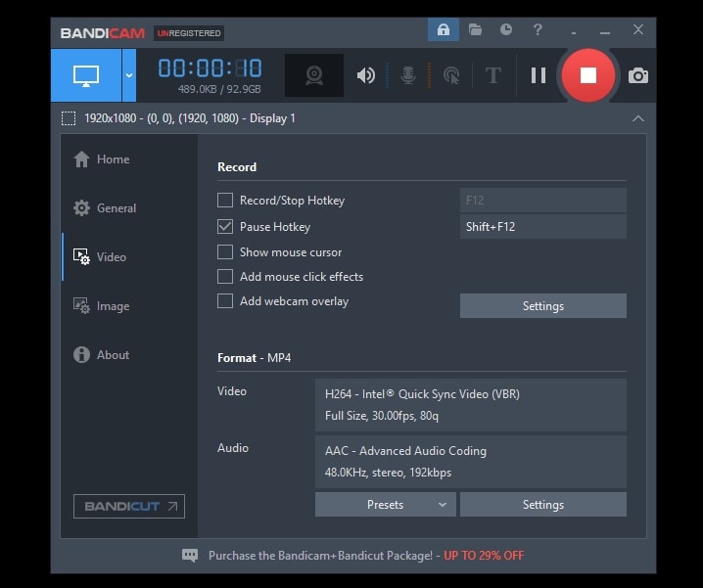Open the recording mode dropdown arrow
Screen dimensions: 703x588
tap(129, 75)
